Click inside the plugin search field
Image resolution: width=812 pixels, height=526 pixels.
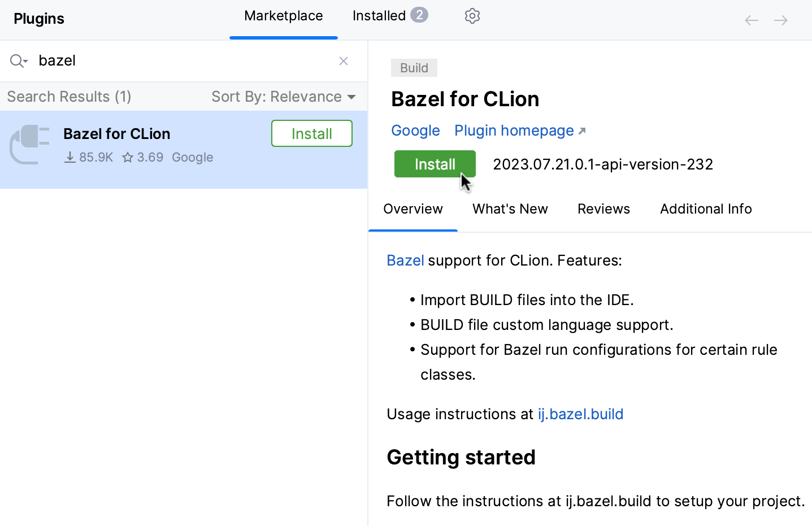tap(170, 60)
